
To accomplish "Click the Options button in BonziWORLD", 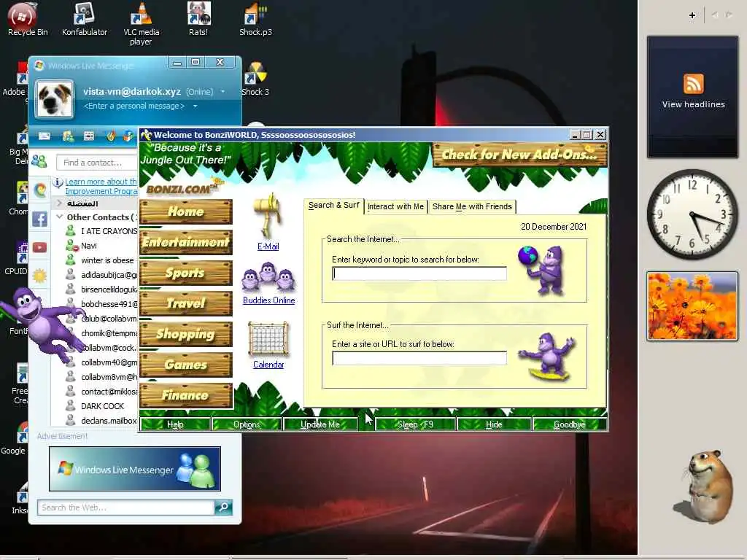I will click(x=247, y=424).
